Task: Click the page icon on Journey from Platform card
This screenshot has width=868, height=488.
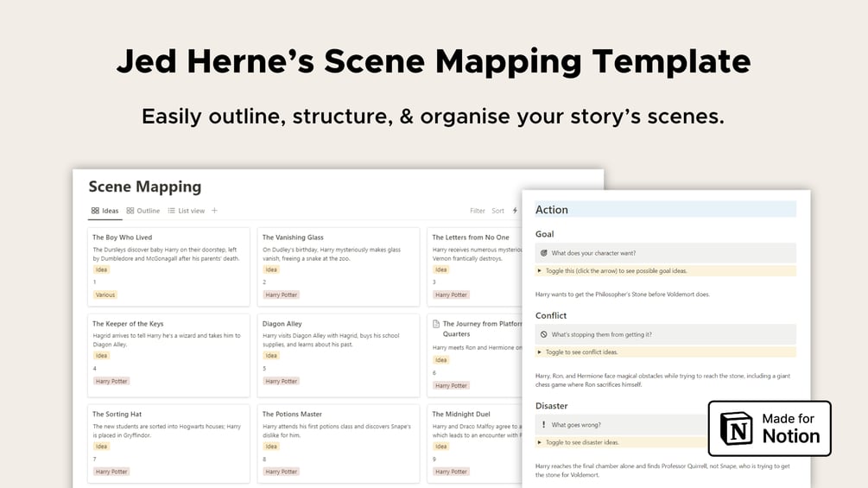Action: coord(436,324)
